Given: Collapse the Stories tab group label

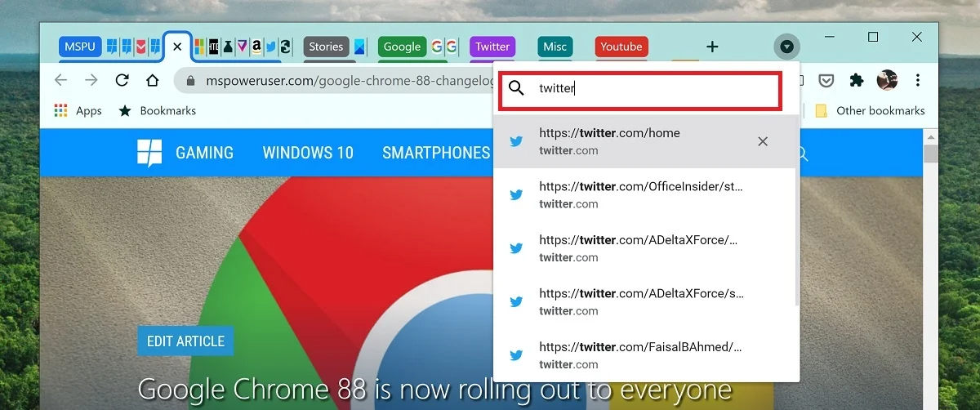Looking at the screenshot, I should [x=326, y=47].
